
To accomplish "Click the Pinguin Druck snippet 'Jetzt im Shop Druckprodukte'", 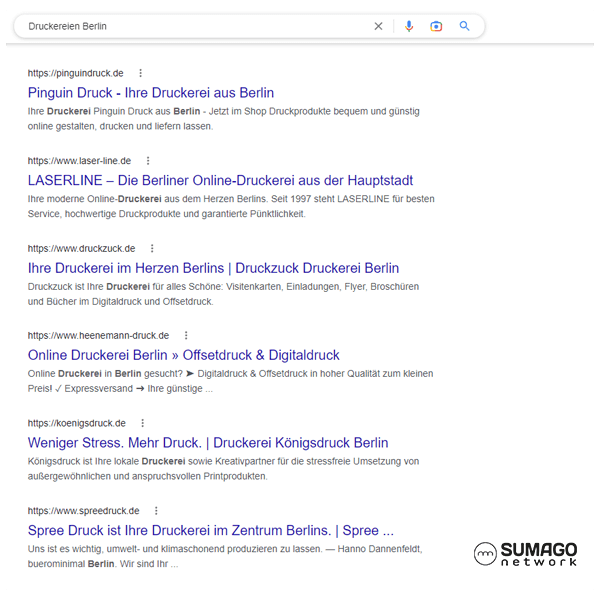I will [x=270, y=111].
